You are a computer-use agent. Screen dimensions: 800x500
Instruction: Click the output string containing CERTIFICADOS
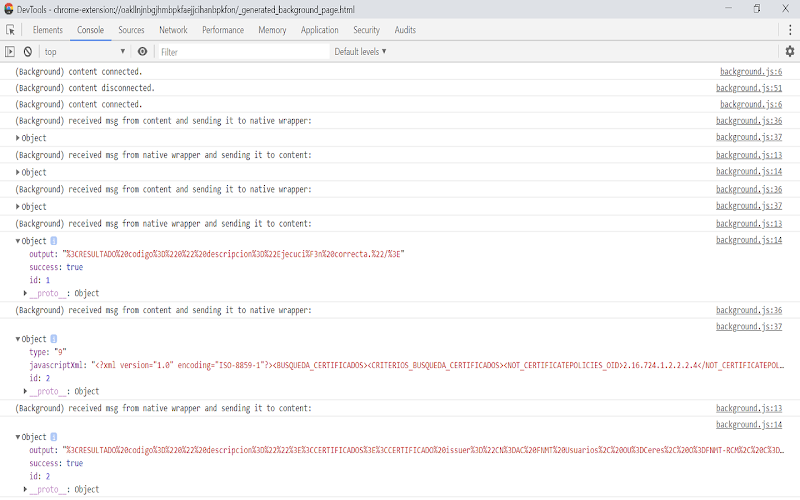423,450
